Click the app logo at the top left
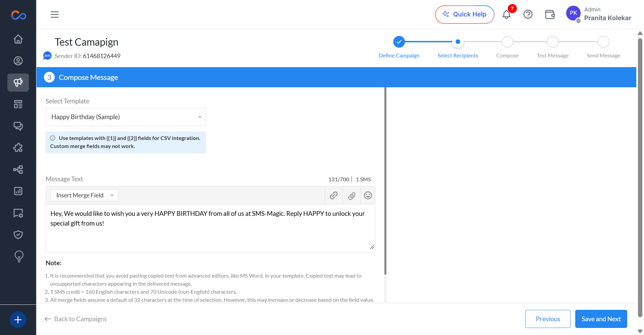The height and width of the screenshot is (335, 644). tap(18, 15)
